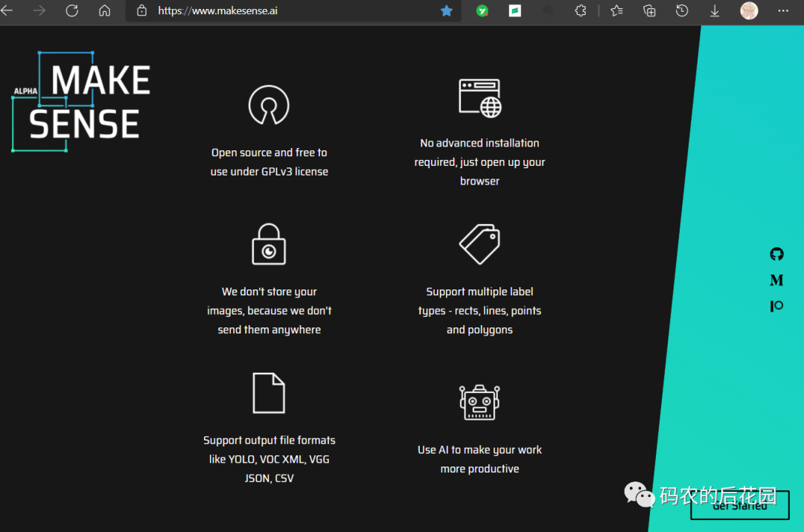Click the open source keyhole icon
The image size is (804, 532).
(x=269, y=105)
